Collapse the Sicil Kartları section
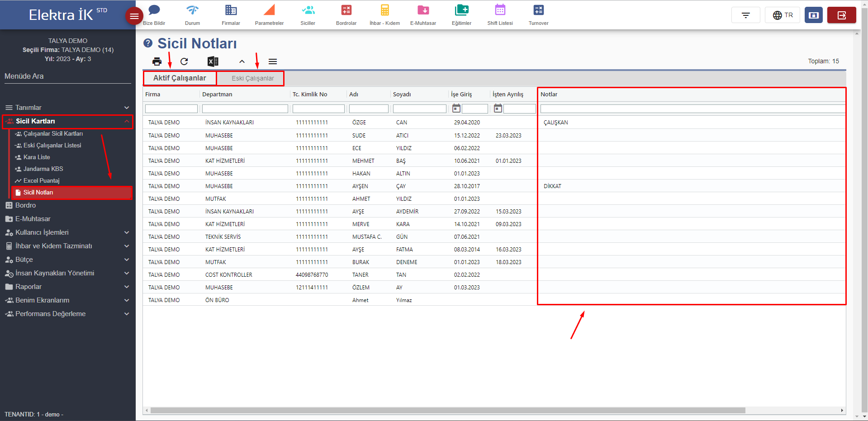The height and width of the screenshot is (421, 868). [68, 121]
